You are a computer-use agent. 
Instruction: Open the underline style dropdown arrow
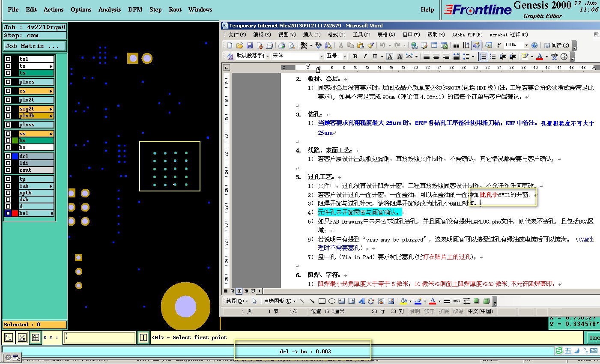tap(382, 56)
